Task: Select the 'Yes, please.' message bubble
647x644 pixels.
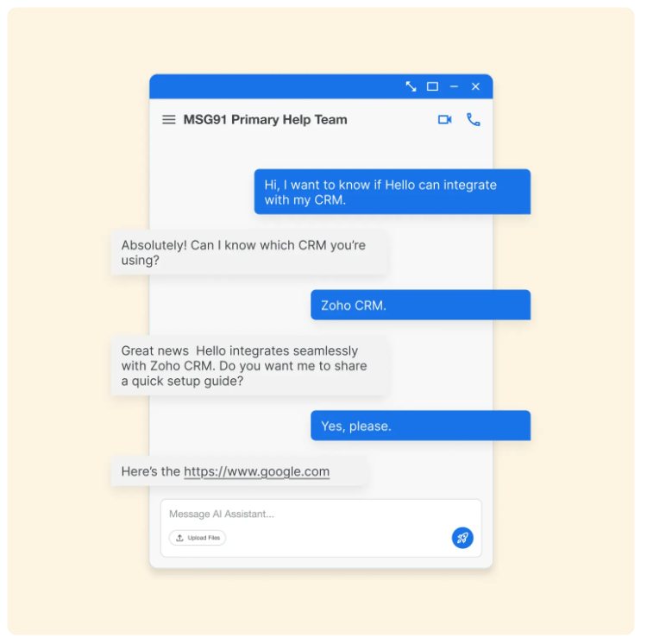Action: pos(420,426)
